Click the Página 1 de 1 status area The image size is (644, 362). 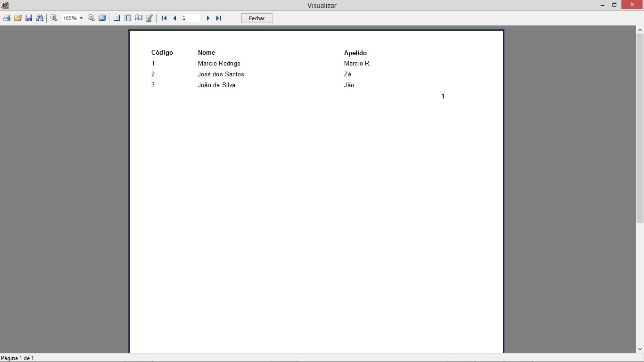(18, 358)
